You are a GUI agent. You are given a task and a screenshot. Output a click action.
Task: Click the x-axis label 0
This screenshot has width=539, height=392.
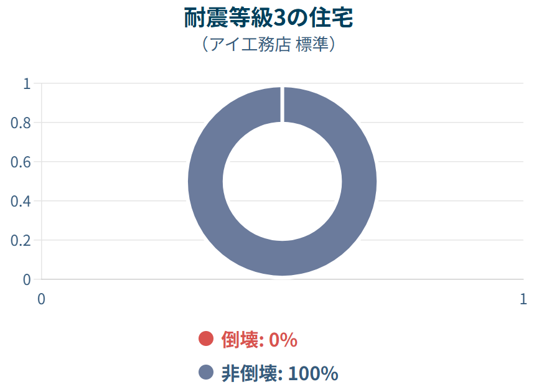click(x=42, y=299)
